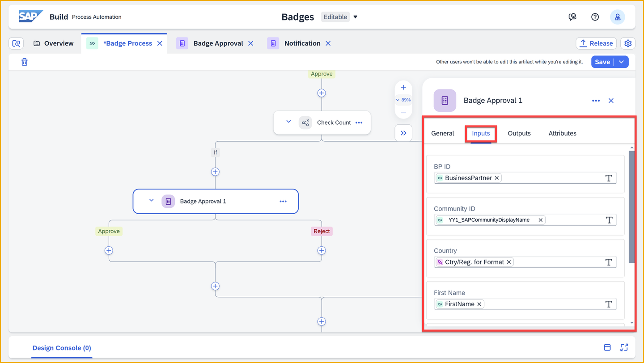Maximize the Design Console panel
The image size is (644, 363).
[624, 347]
